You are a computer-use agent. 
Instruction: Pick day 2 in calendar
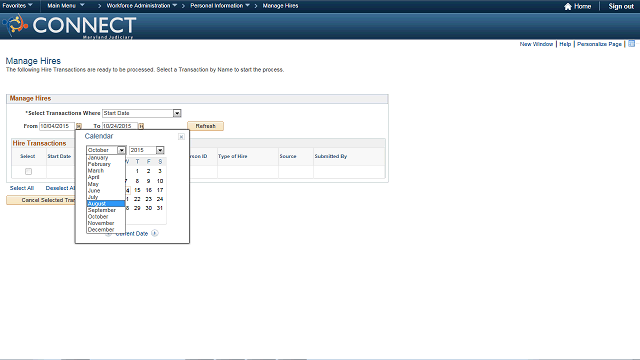[x=149, y=171]
